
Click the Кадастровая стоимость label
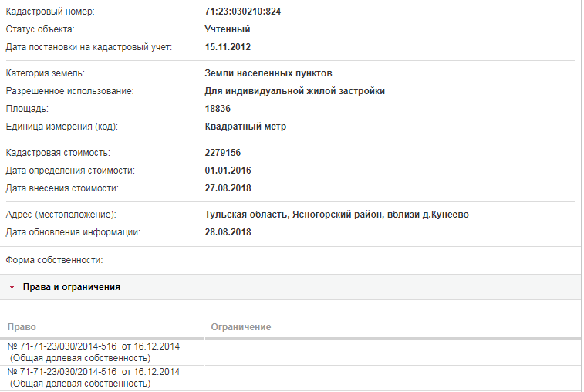(58, 153)
